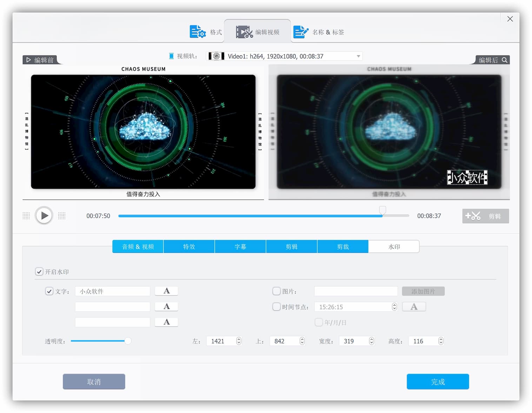This screenshot has height=413, width=532.
Task: Click the 透明度 slider handle
Action: (128, 341)
